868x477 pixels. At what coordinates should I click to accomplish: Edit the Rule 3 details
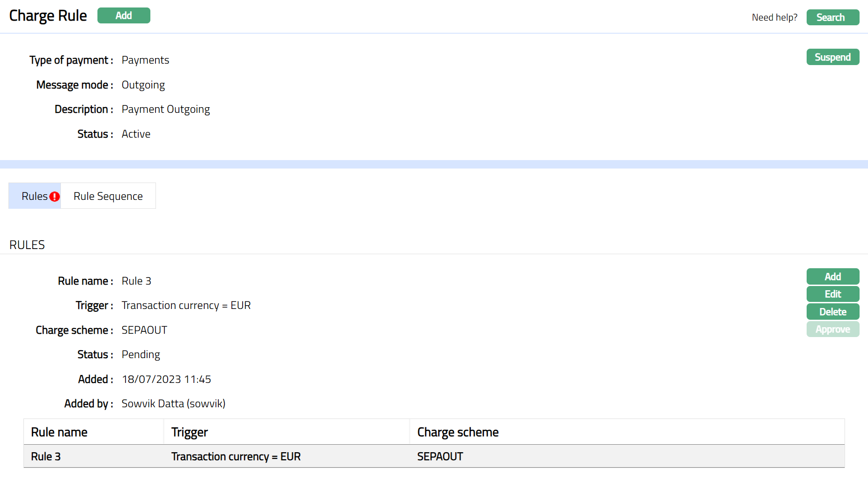[x=832, y=294]
